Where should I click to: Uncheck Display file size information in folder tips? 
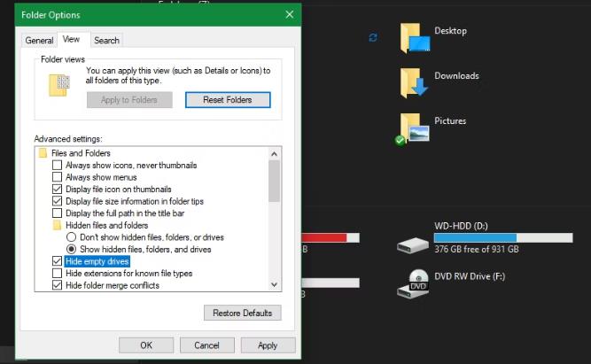tap(57, 201)
